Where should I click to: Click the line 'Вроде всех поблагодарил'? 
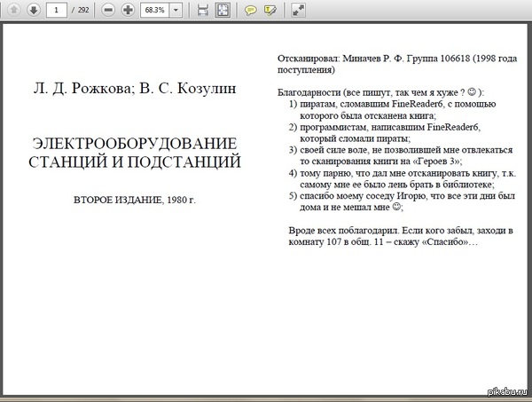401,231
